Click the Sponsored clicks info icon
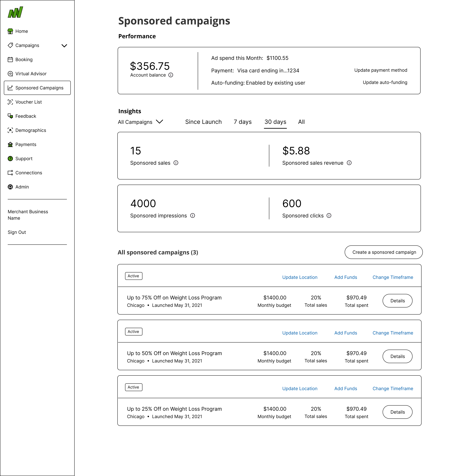Screen dimensions: 463x476 tap(329, 215)
